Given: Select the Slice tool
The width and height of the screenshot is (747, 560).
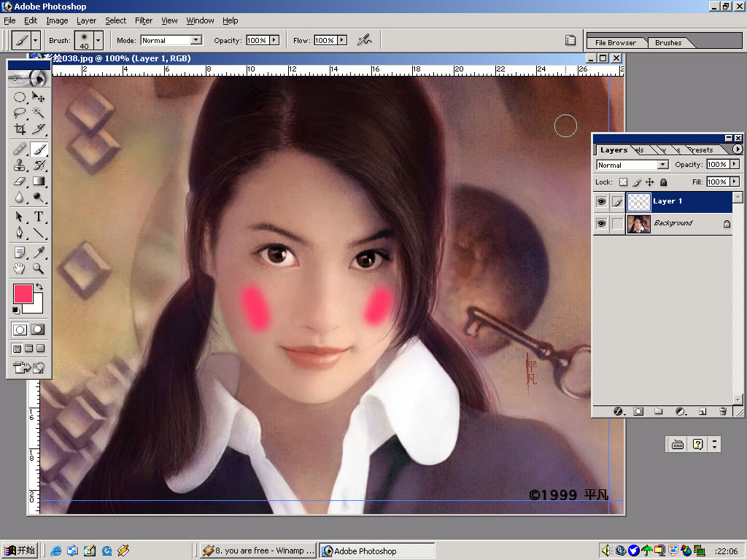Looking at the screenshot, I should point(39,128).
